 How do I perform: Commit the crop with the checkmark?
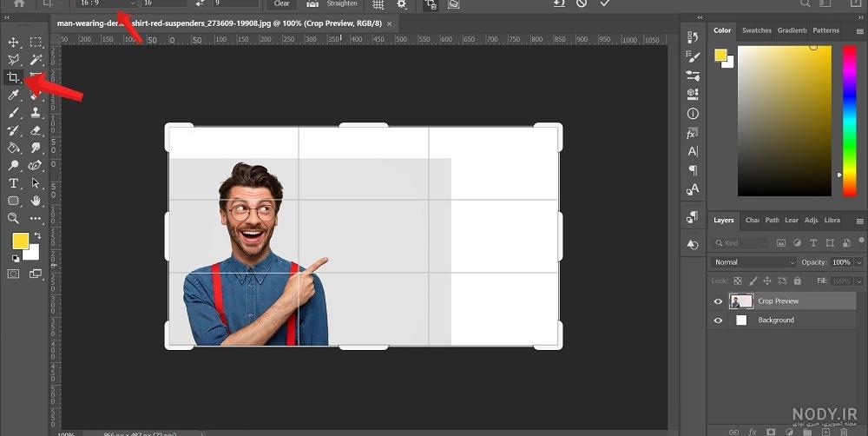coord(605,3)
